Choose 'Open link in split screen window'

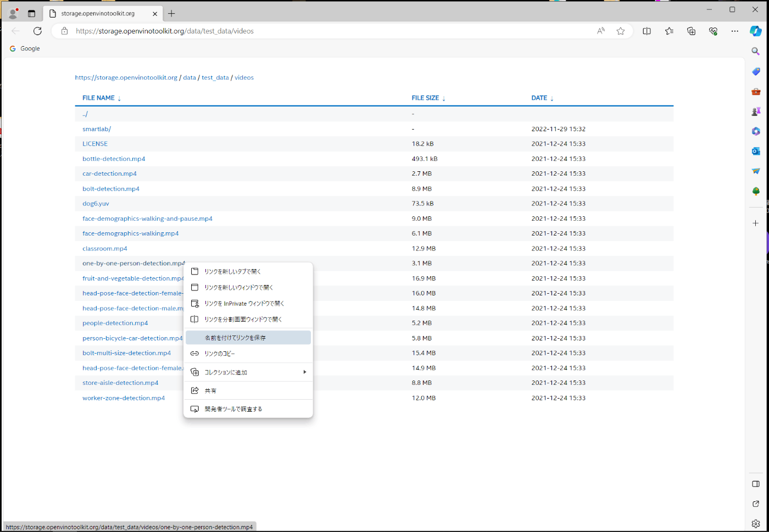[x=248, y=319]
